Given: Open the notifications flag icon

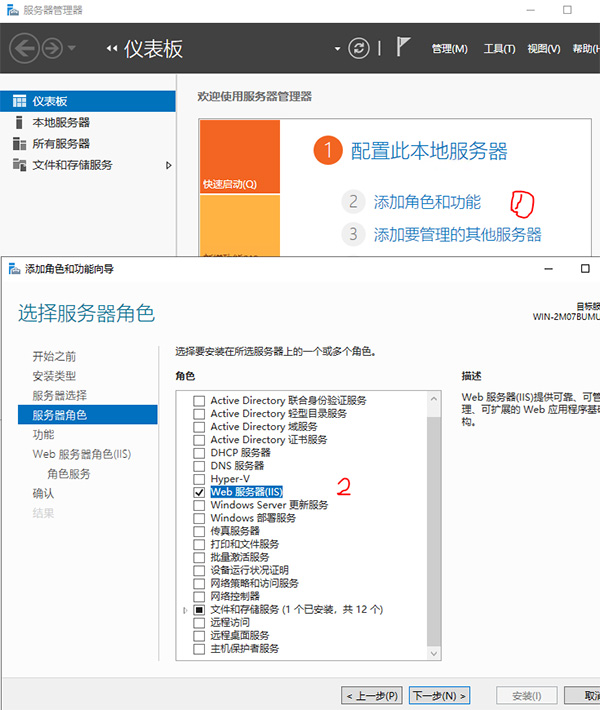Looking at the screenshot, I should 404,48.
